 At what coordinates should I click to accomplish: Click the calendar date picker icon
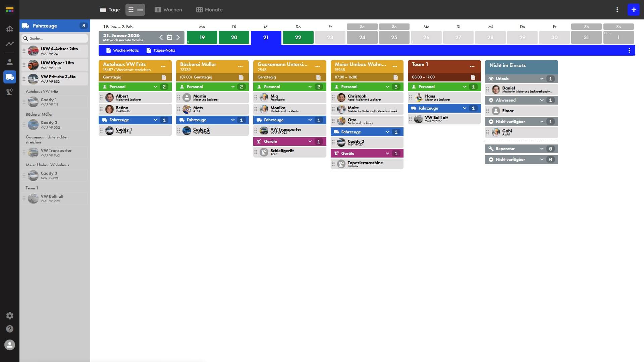169,38
